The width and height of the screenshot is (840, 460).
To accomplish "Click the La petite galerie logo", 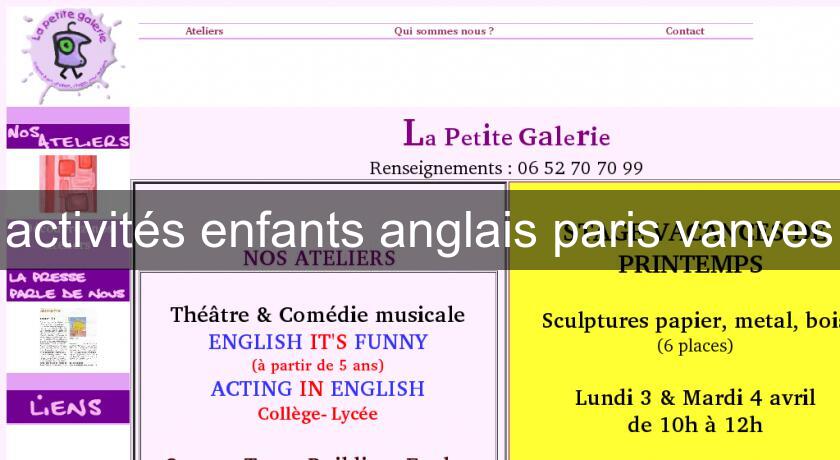I will pyautogui.click(x=71, y=54).
